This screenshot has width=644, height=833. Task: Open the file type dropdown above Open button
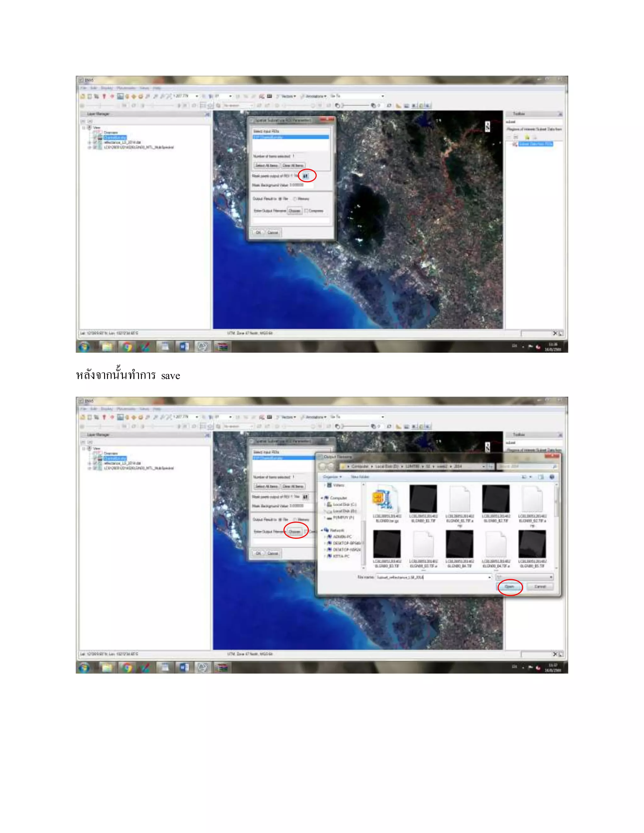point(525,577)
